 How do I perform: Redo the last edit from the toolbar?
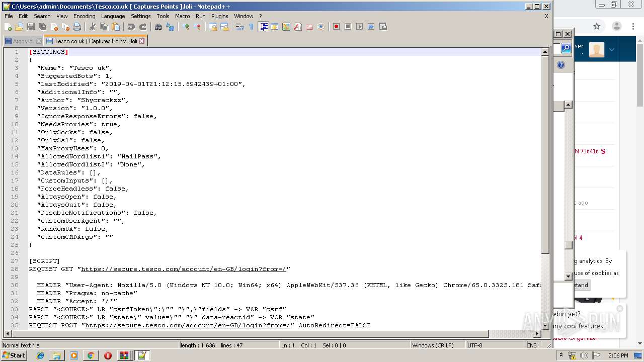click(143, 27)
